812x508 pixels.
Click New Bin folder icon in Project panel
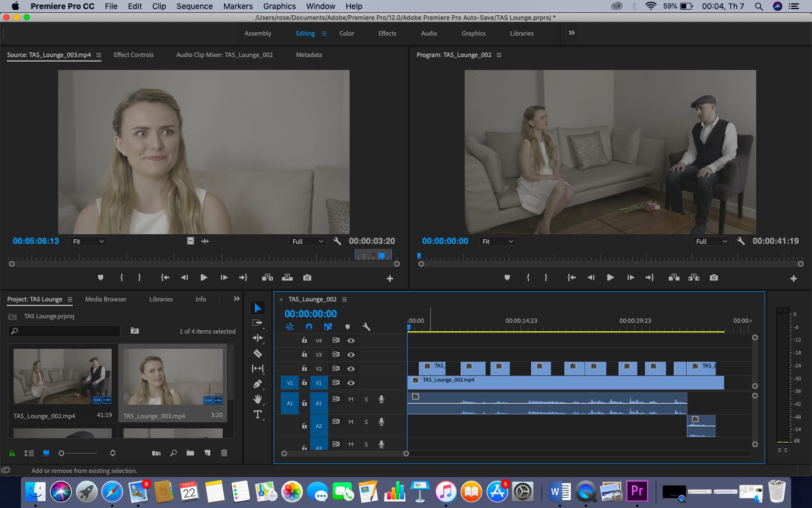(191, 453)
